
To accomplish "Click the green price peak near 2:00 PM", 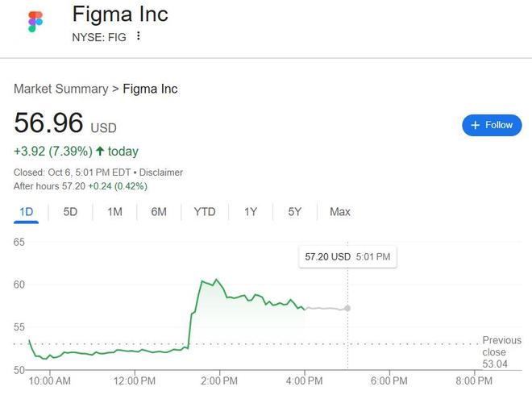I will [215, 280].
